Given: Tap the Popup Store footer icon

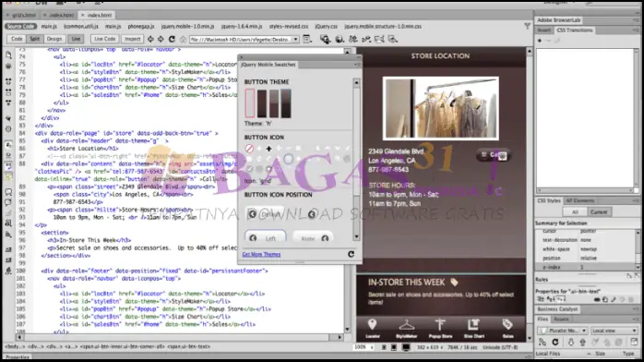Looking at the screenshot, I should click(440, 328).
